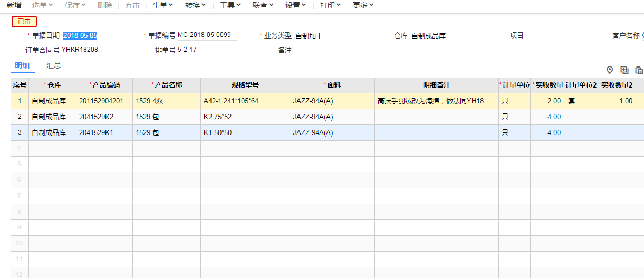Viewport: 644px width, 278px height.
Task: Click the 单据日期 date field
Action: [x=91, y=36]
